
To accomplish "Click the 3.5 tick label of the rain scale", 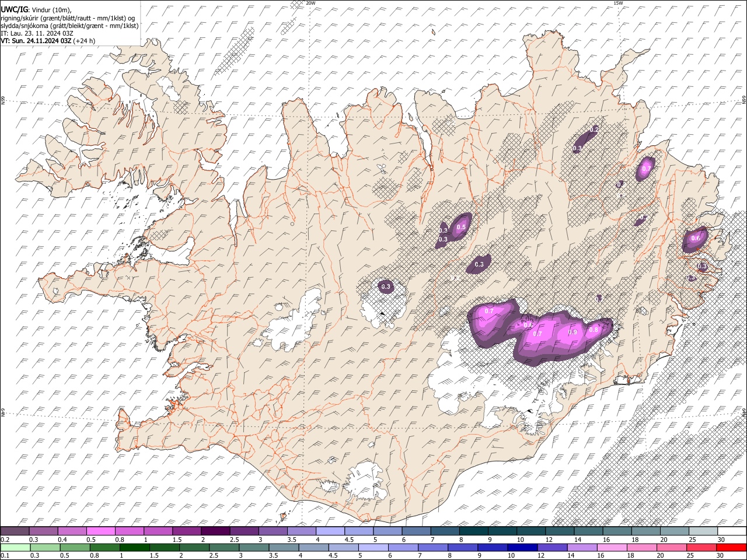I will [272, 556].
